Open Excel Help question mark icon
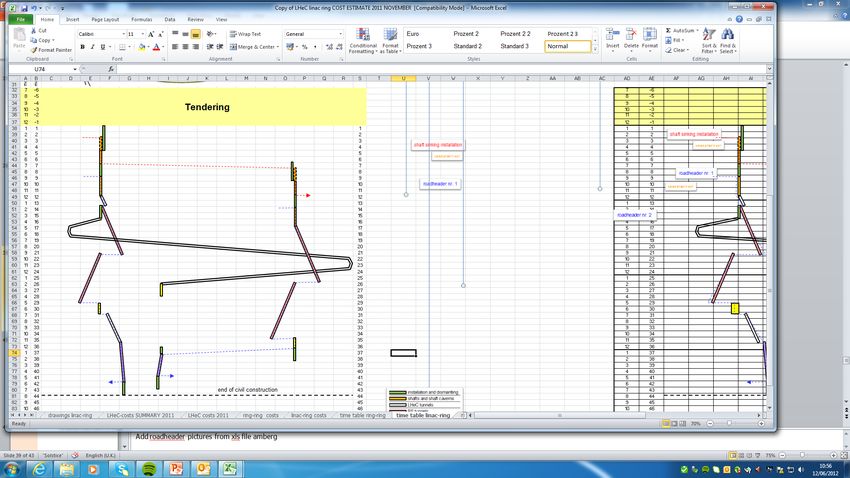The height and width of the screenshot is (478, 850). [x=739, y=20]
